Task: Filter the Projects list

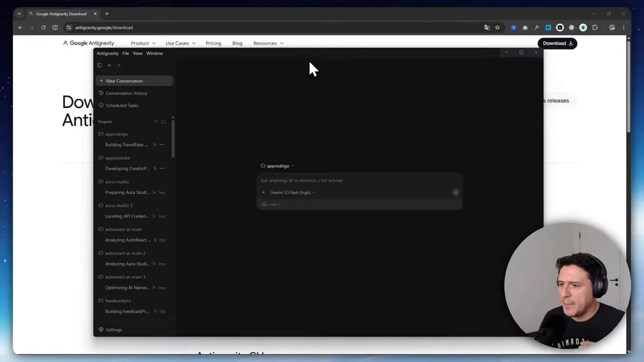Action: (x=155, y=122)
